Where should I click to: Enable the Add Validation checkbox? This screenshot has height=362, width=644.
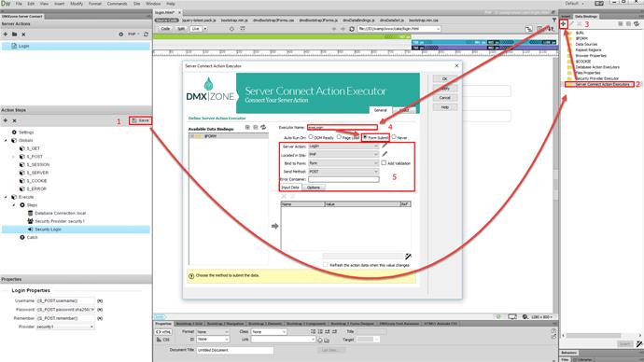pos(384,163)
